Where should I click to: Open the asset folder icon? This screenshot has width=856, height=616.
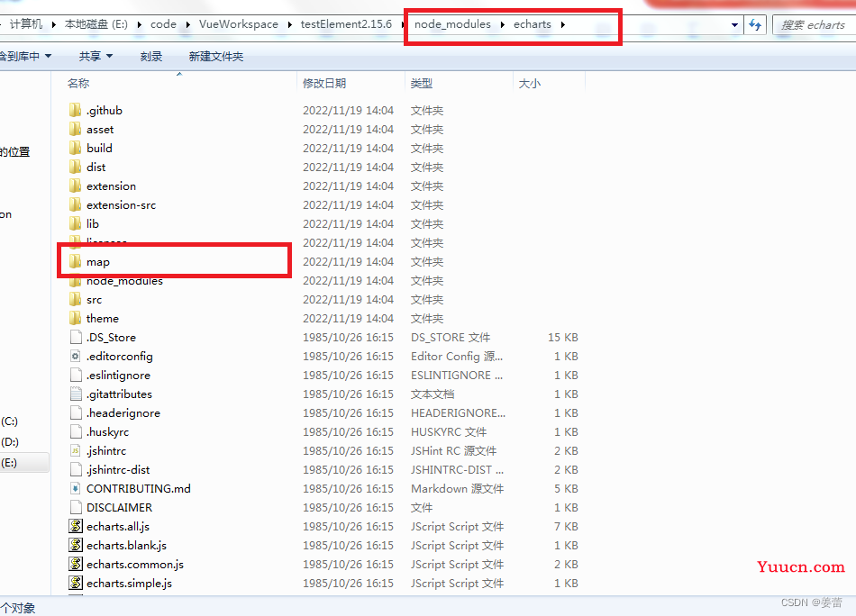[x=76, y=130]
